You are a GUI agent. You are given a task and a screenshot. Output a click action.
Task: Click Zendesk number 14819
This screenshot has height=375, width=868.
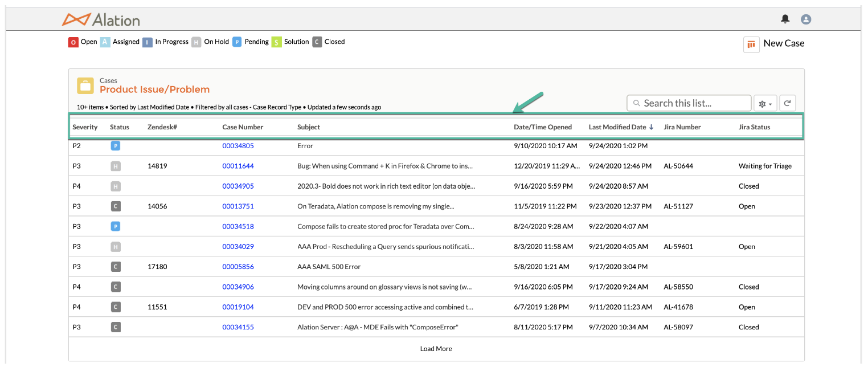point(157,166)
